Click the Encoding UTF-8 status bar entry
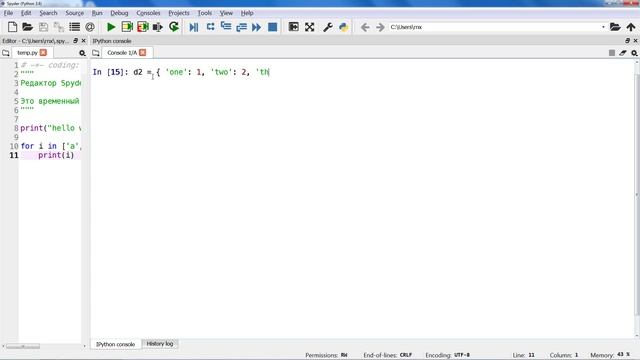 coord(447,355)
